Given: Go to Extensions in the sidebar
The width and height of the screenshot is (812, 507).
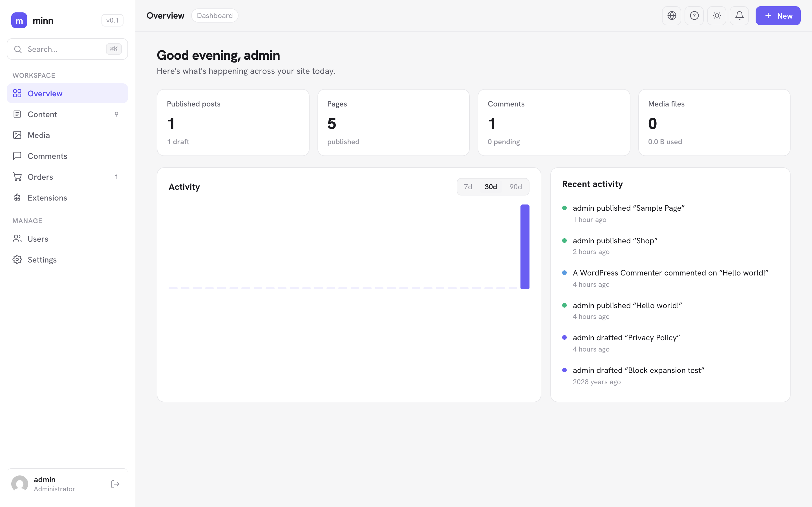Looking at the screenshot, I should (67, 197).
